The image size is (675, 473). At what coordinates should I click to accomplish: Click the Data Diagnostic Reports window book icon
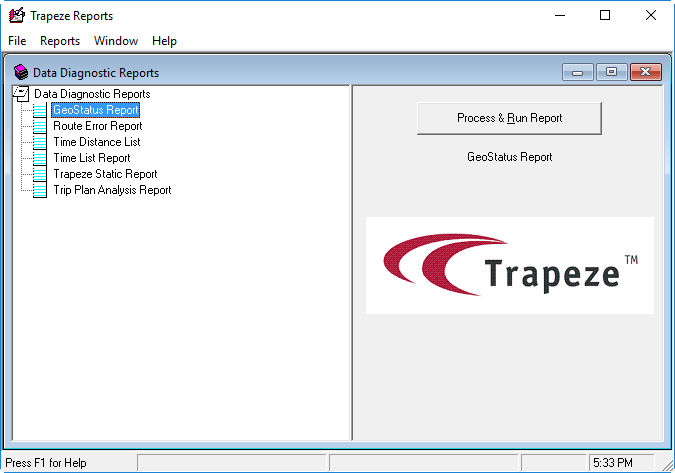coord(21,72)
